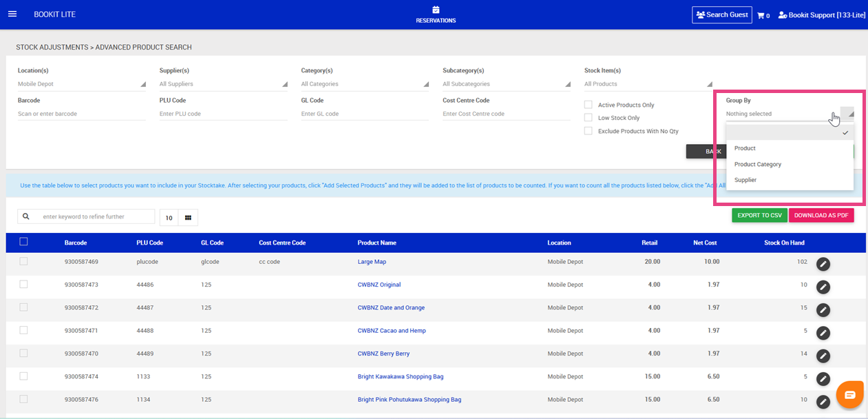Switch to grid view icon
868x419 pixels.
pos(188,218)
